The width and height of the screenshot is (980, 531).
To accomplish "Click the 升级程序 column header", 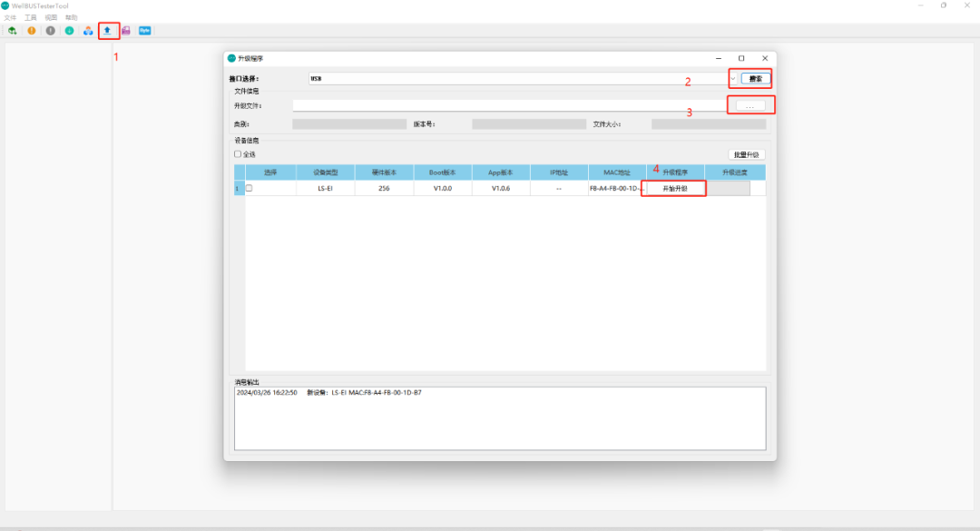I will click(x=675, y=172).
